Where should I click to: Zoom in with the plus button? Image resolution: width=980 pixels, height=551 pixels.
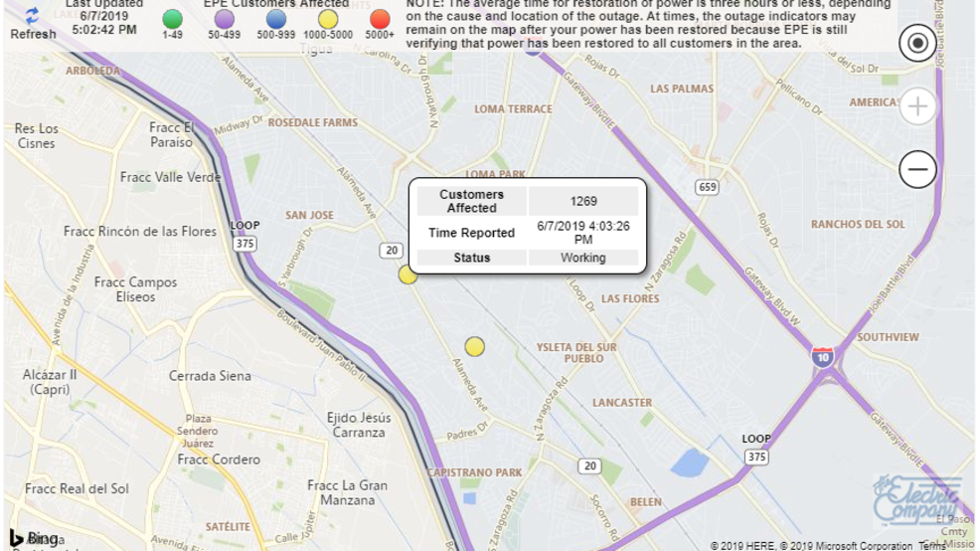(x=917, y=107)
